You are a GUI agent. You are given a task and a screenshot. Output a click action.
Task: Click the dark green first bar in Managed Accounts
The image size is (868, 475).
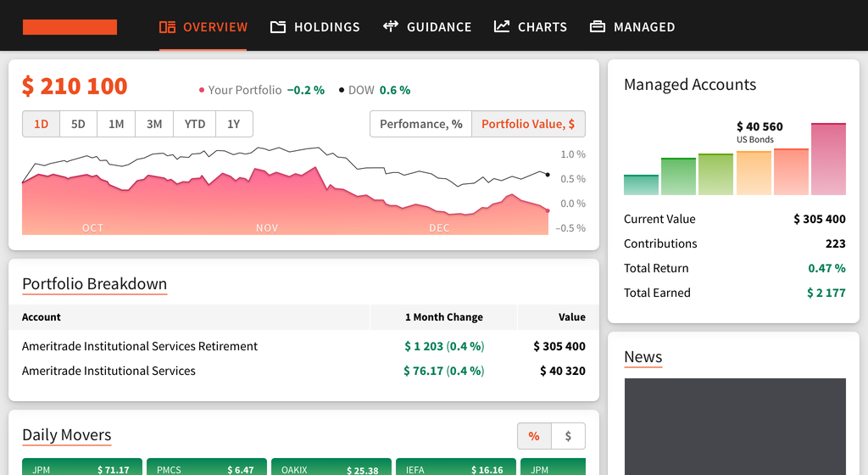coord(641,185)
